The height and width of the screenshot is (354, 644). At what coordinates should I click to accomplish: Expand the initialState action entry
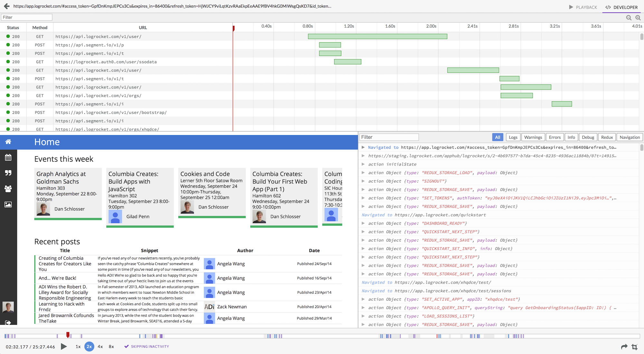363,164
